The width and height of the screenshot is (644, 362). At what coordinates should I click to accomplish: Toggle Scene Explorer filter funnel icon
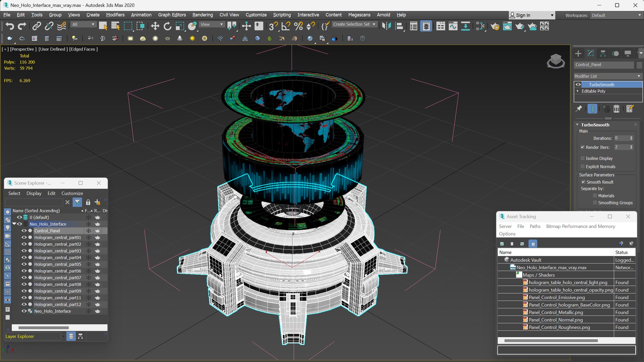click(78, 202)
